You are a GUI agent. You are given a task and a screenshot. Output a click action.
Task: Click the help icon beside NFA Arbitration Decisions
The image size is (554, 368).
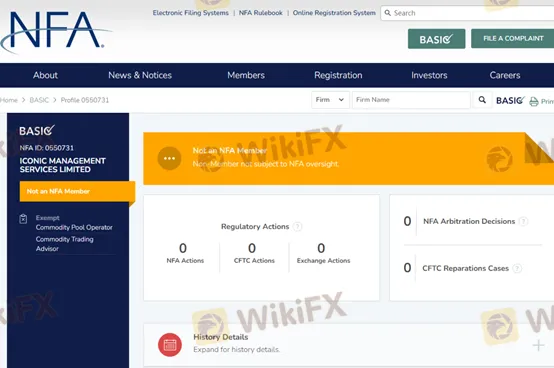point(524,221)
